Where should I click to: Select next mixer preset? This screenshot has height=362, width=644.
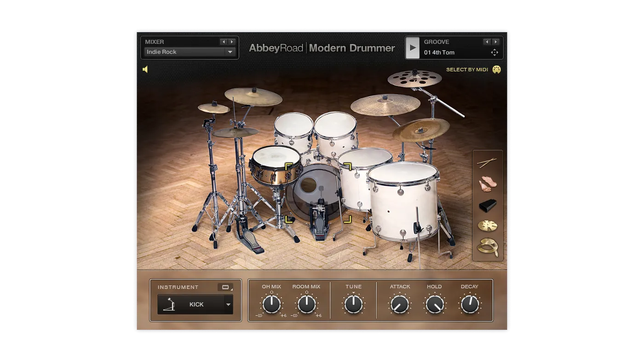click(232, 42)
